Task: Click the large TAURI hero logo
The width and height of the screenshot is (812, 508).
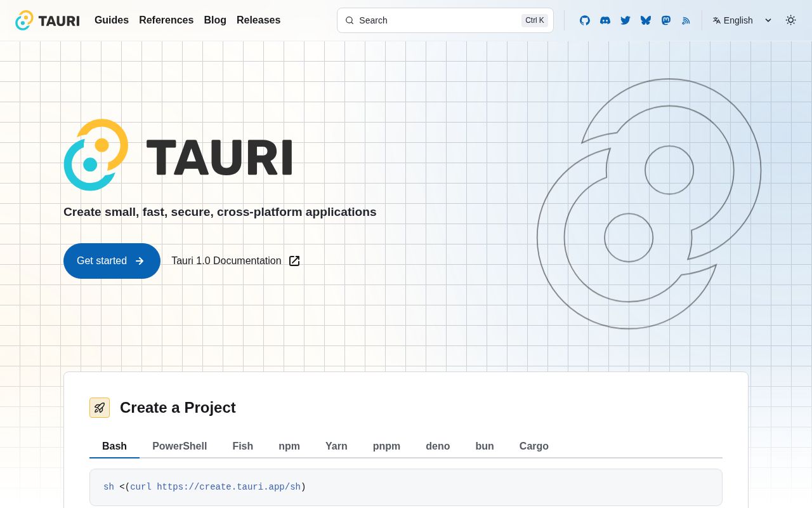Action: pyautogui.click(x=178, y=155)
